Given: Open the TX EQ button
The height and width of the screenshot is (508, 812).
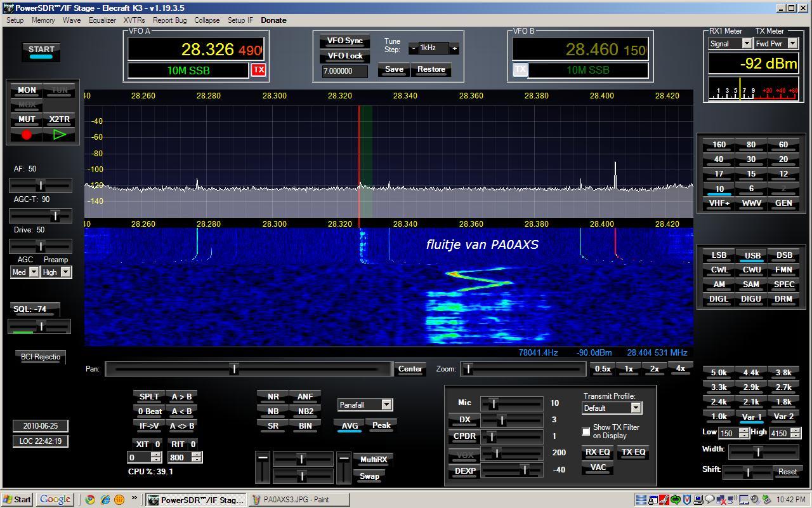Looking at the screenshot, I should (x=632, y=452).
